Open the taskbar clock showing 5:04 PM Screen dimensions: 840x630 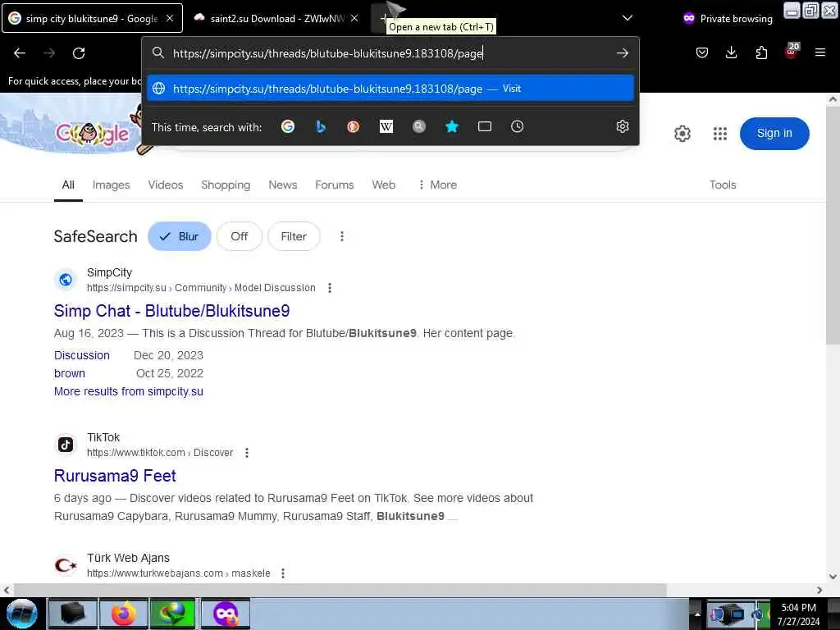(798, 614)
